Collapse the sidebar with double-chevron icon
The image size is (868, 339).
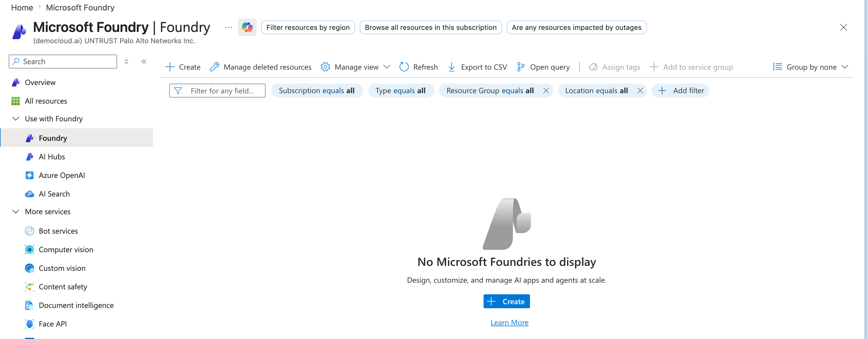click(144, 62)
